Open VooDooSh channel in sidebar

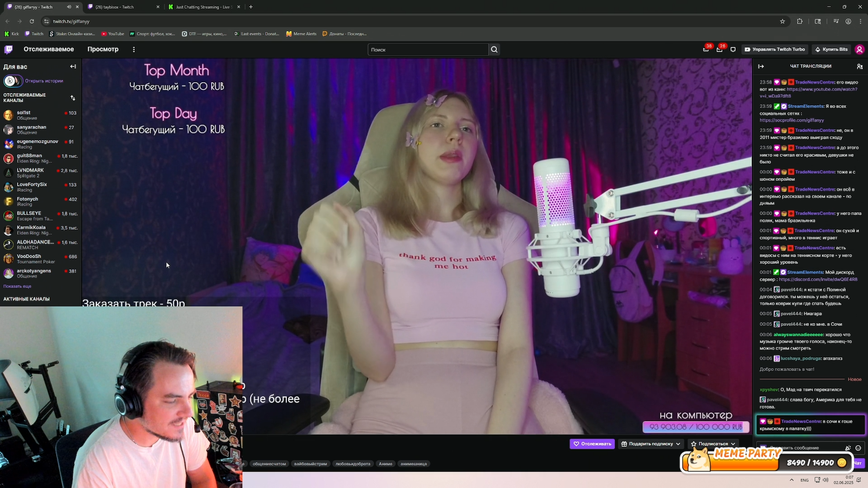click(x=40, y=259)
